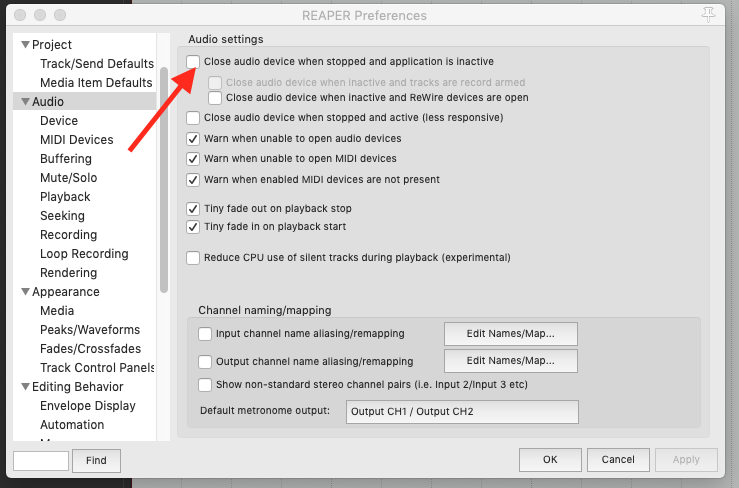Go to Buffering settings

pos(66,159)
